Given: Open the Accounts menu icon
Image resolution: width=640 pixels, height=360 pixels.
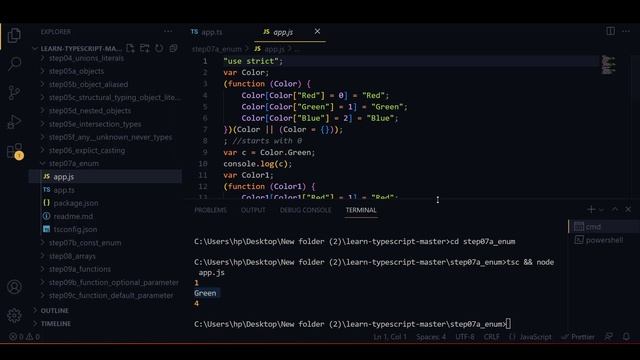Looking at the screenshot, I should 14,287.
